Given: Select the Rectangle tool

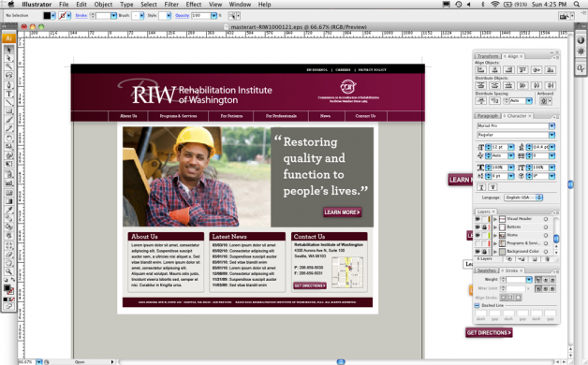Looking at the screenshot, I should point(9,111).
